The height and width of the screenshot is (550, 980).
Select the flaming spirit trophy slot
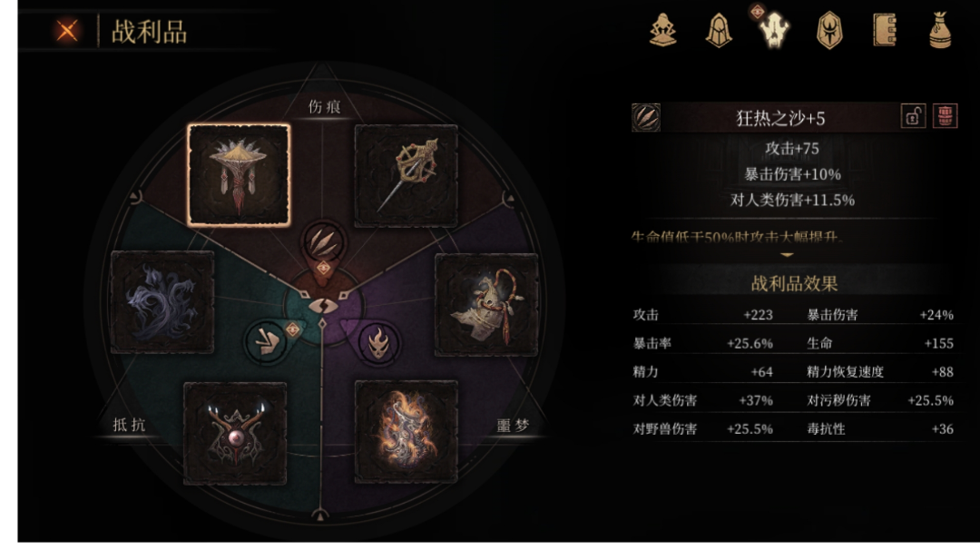(407, 432)
